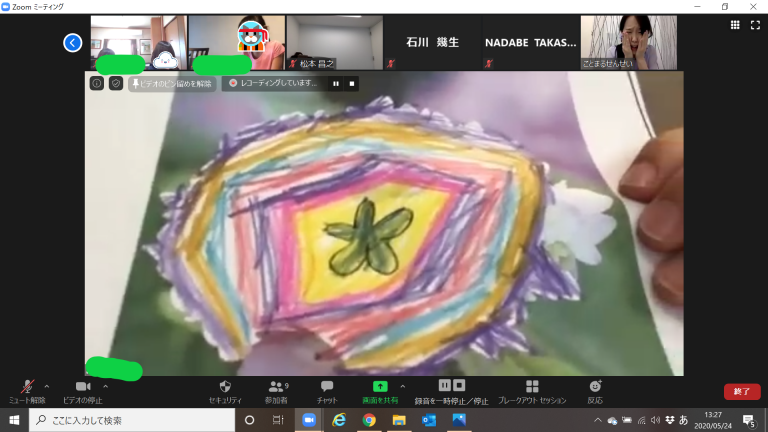Expand audio options arrow next to mute
768x432 pixels.
point(47,386)
